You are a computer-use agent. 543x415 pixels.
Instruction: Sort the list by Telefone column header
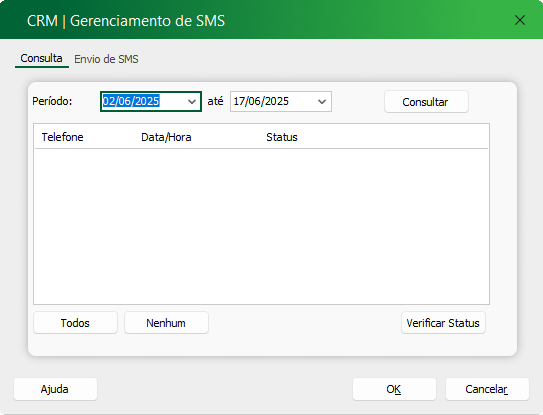(x=62, y=137)
